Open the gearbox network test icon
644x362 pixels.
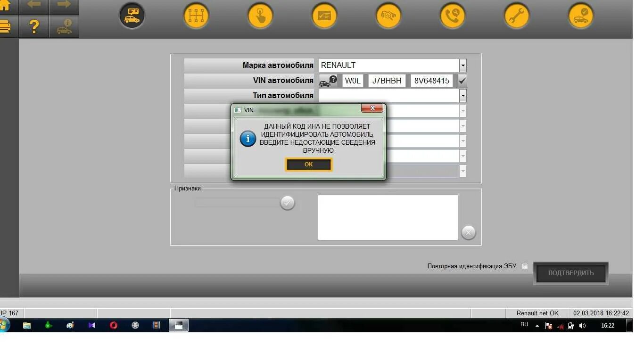point(196,16)
